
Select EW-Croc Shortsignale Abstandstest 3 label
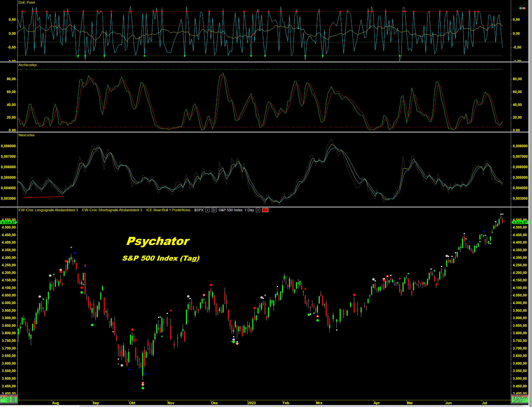pyautogui.click(x=112, y=210)
